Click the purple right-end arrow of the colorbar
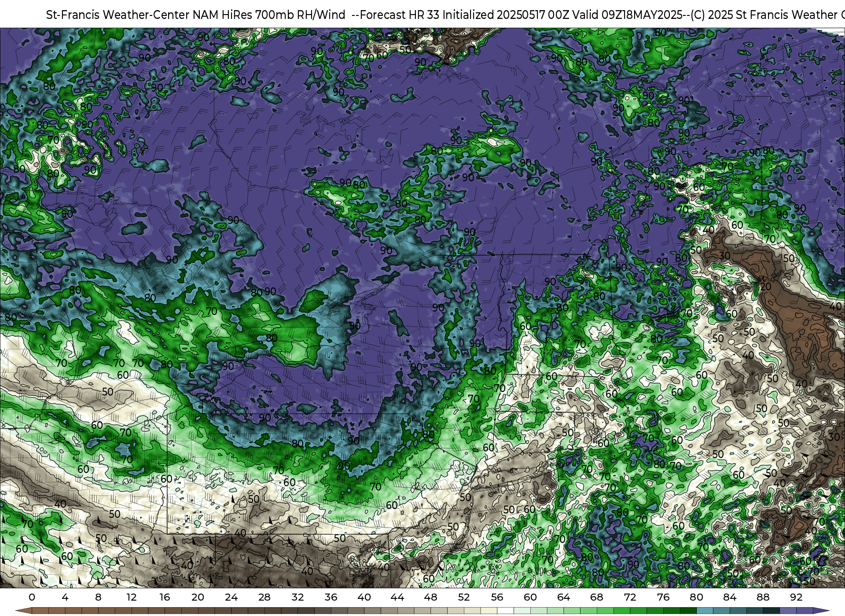This screenshot has width=845, height=616. [x=821, y=611]
